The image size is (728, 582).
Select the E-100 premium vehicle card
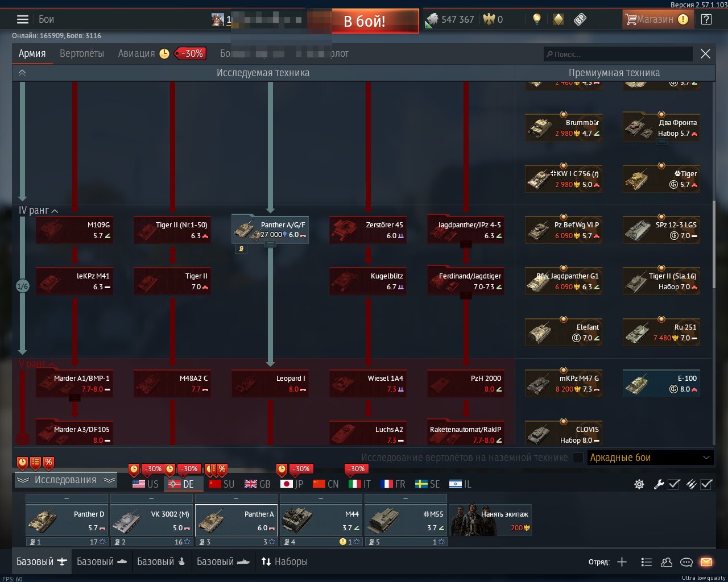tap(661, 384)
